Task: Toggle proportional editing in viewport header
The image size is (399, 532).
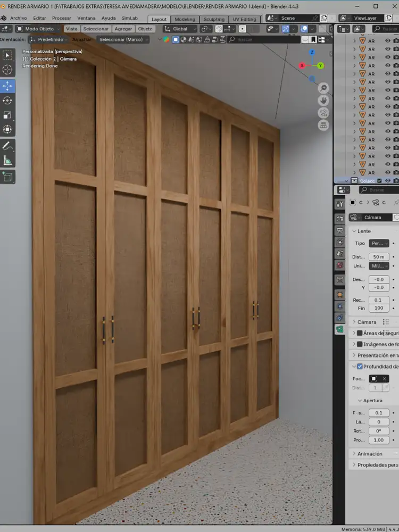Action: [242, 29]
